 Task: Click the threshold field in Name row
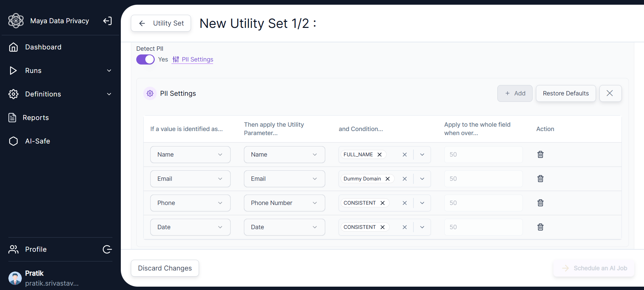(x=483, y=155)
